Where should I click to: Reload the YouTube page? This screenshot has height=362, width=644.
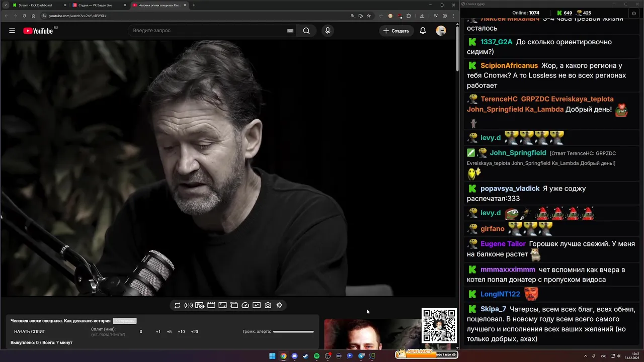pyautogui.click(x=24, y=16)
